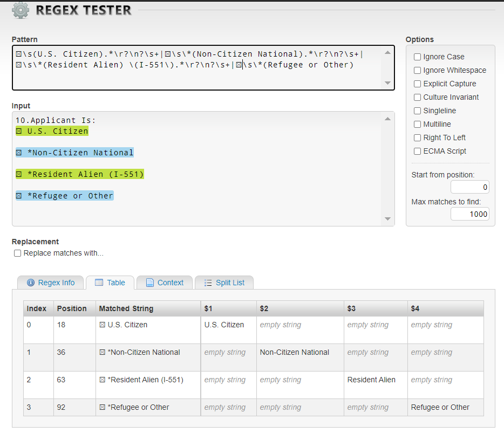Click the $1 column header
The width and height of the screenshot is (504, 433).
[229, 308]
